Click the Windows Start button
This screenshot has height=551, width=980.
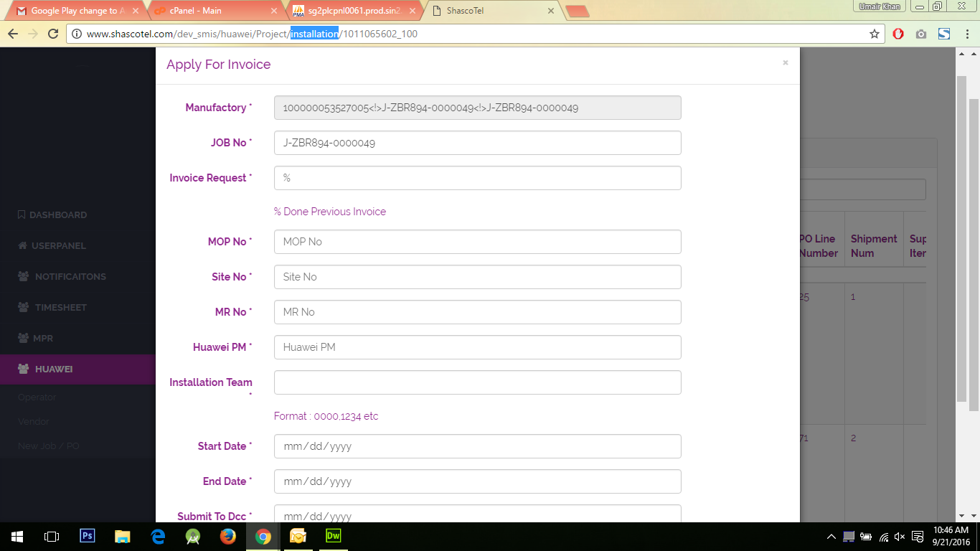tap(17, 536)
